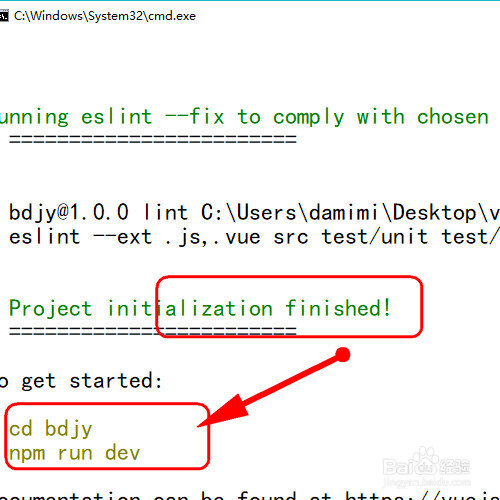Click the 'found at' text on bottom line
The image size is (500, 500).
(284, 495)
